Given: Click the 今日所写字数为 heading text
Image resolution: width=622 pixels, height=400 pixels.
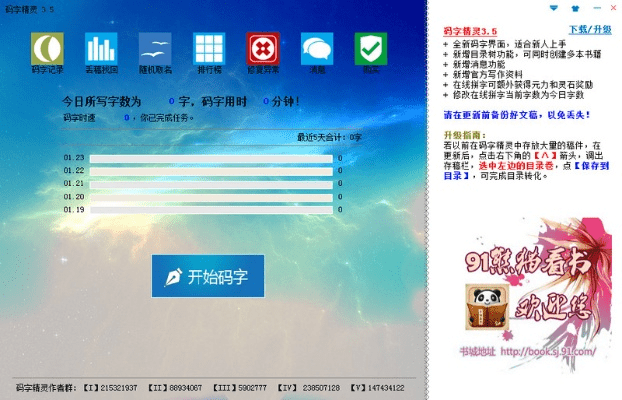Looking at the screenshot, I should coord(102,102).
